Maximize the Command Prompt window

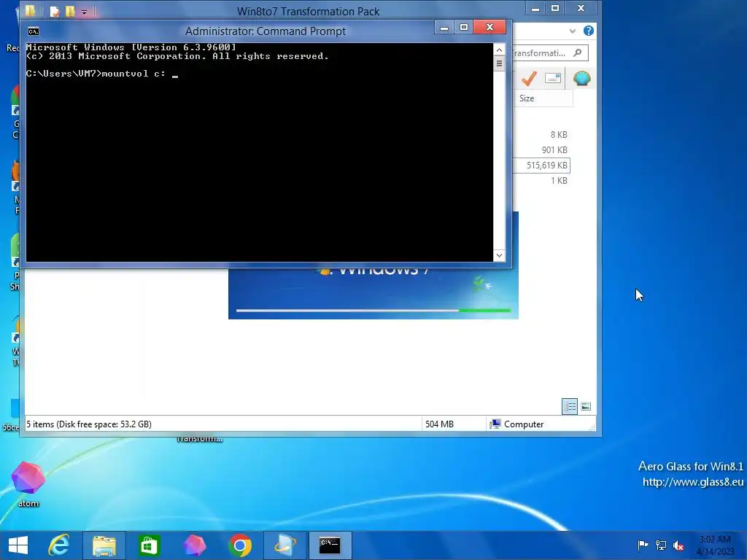point(464,28)
